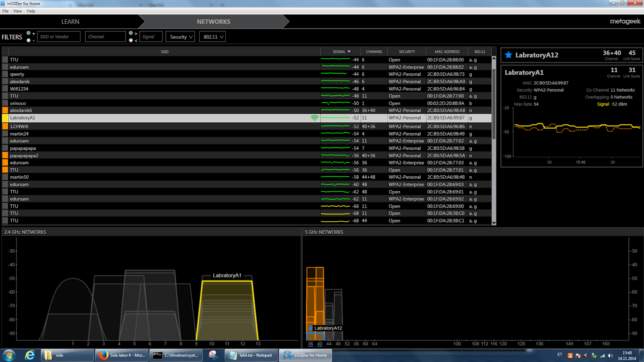This screenshot has height=362, width=644.
Task: Open the 802.11 filter dropdown
Action: 212,37
